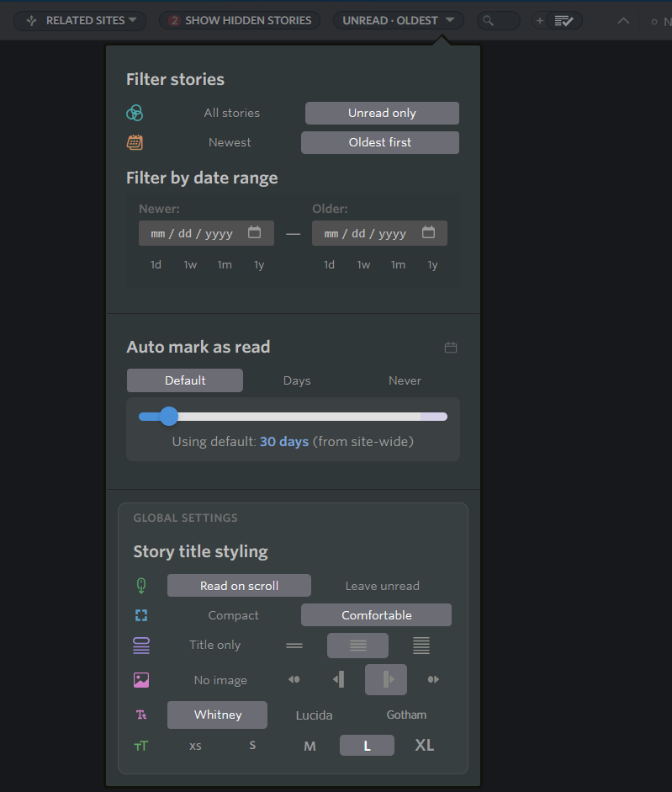Pick the small left image preview option
Screen dimensions: 672x792
tap(294, 679)
